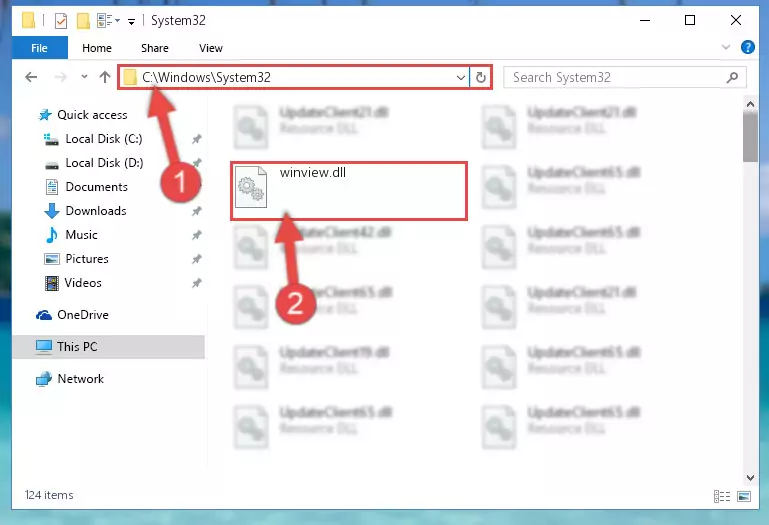Screen dimensions: 769x525
Task: Click the pin icon beside Videos
Action: [x=196, y=283]
